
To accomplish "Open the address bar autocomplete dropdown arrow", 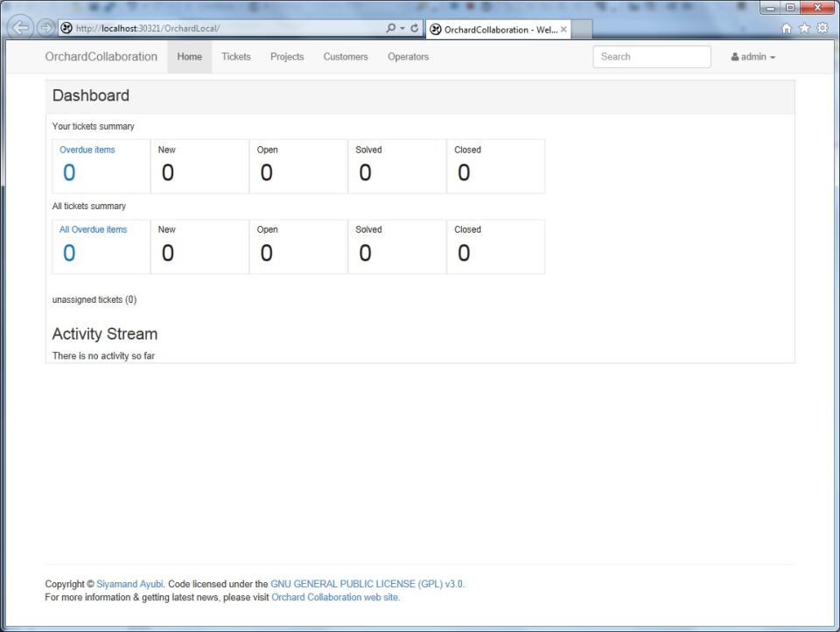I will pyautogui.click(x=401, y=27).
